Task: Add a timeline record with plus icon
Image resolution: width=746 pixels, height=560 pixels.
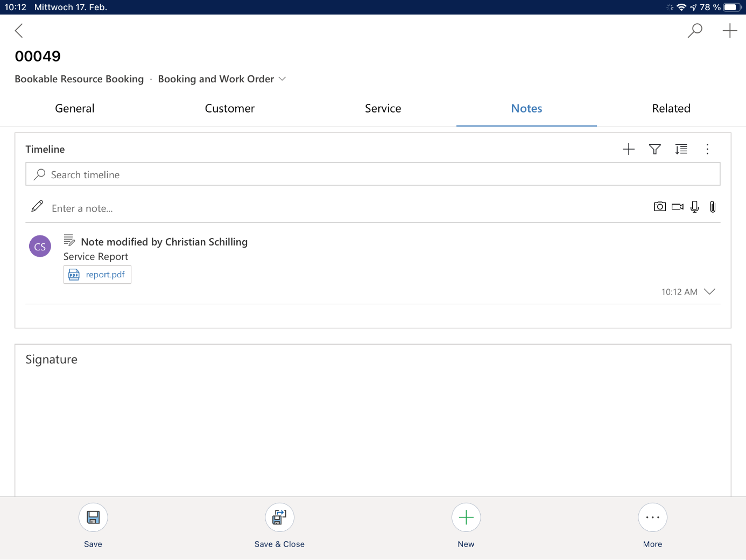Action: click(x=628, y=149)
